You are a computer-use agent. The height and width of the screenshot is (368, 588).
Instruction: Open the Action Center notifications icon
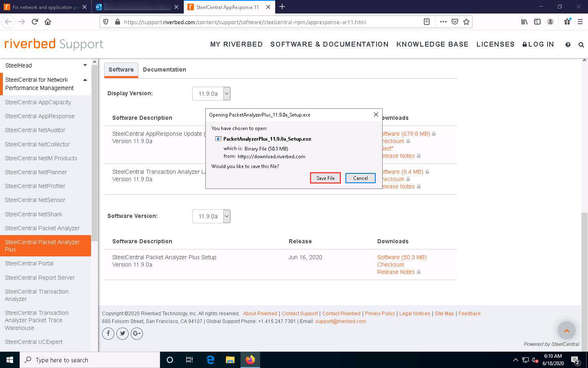[x=576, y=360]
